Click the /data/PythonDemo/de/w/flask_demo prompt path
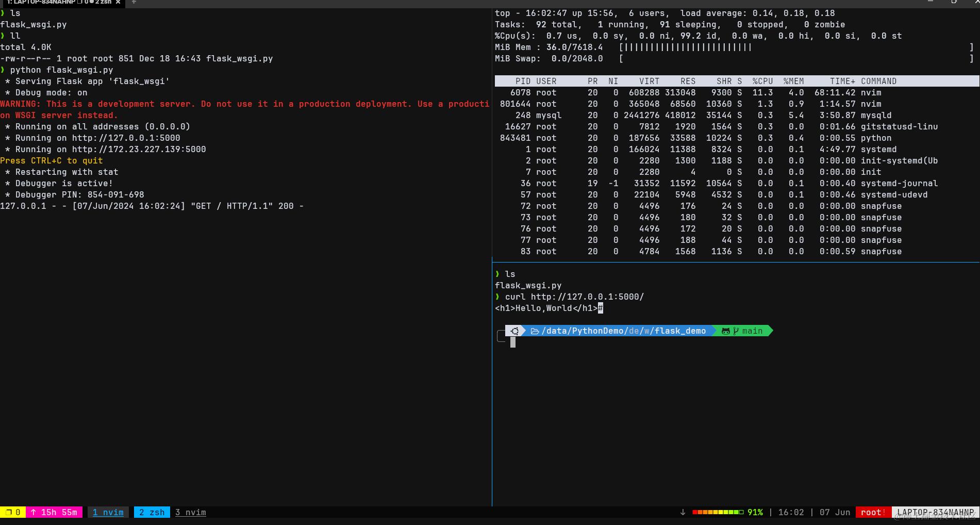The height and width of the screenshot is (525, 980). coord(623,331)
